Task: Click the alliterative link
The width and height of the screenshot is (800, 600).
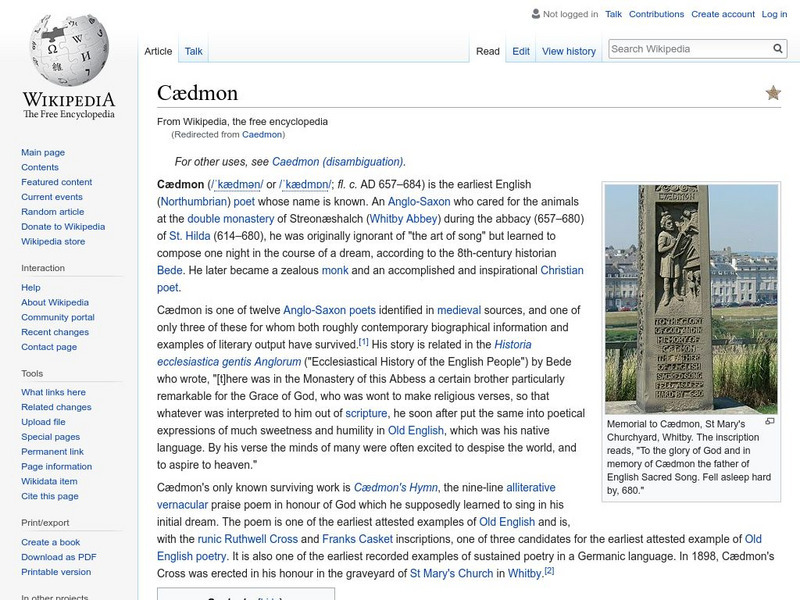Action: click(531, 487)
